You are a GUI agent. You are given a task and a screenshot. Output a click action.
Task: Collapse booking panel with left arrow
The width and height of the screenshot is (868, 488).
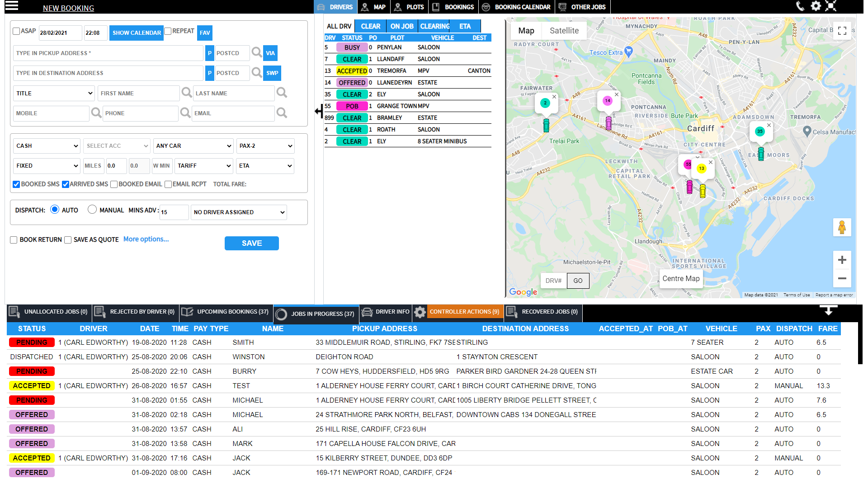point(319,111)
